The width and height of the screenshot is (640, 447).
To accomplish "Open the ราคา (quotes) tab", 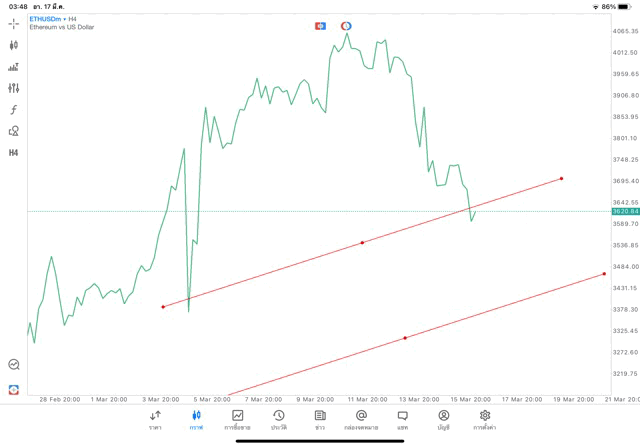I will (x=155, y=419).
